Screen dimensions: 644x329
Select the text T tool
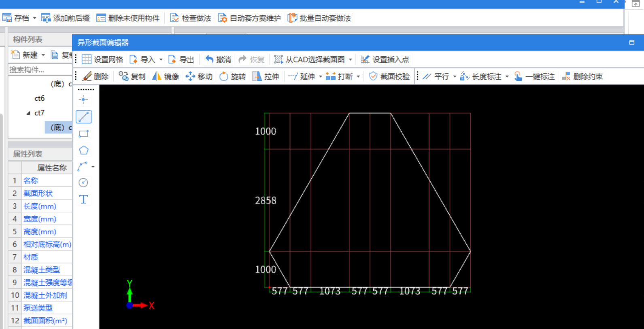(84, 199)
